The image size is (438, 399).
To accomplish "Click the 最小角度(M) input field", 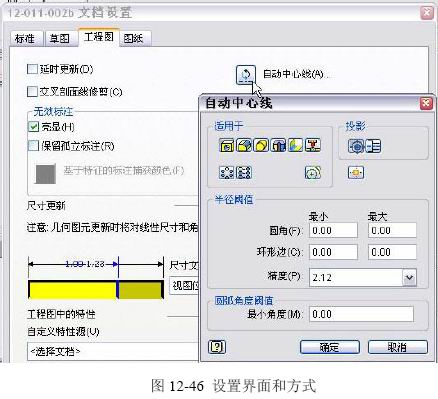I will point(361,314).
